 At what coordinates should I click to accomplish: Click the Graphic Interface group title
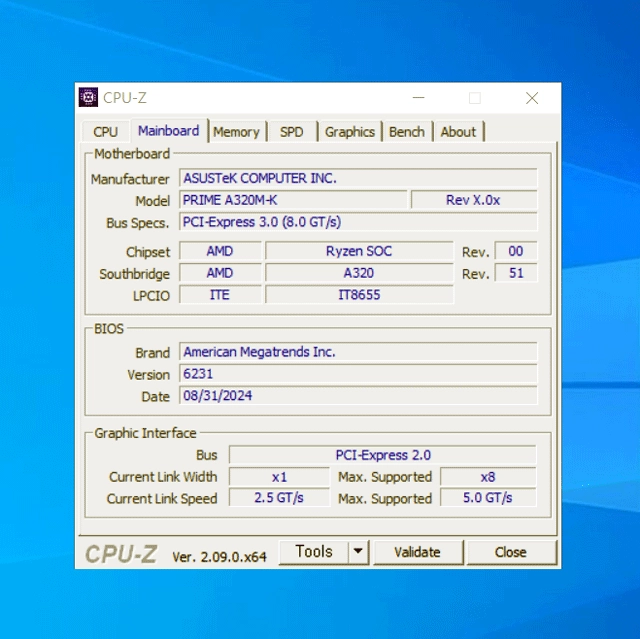pyautogui.click(x=145, y=433)
